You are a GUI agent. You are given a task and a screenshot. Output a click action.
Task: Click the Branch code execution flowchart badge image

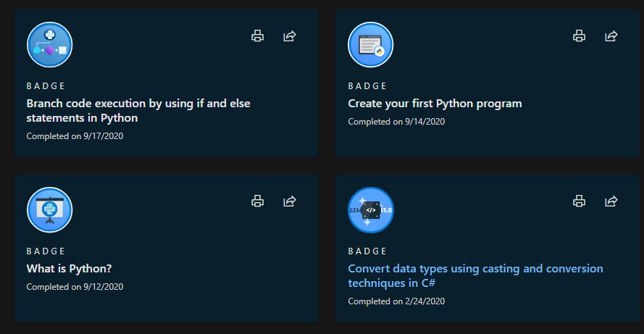pyautogui.click(x=50, y=45)
